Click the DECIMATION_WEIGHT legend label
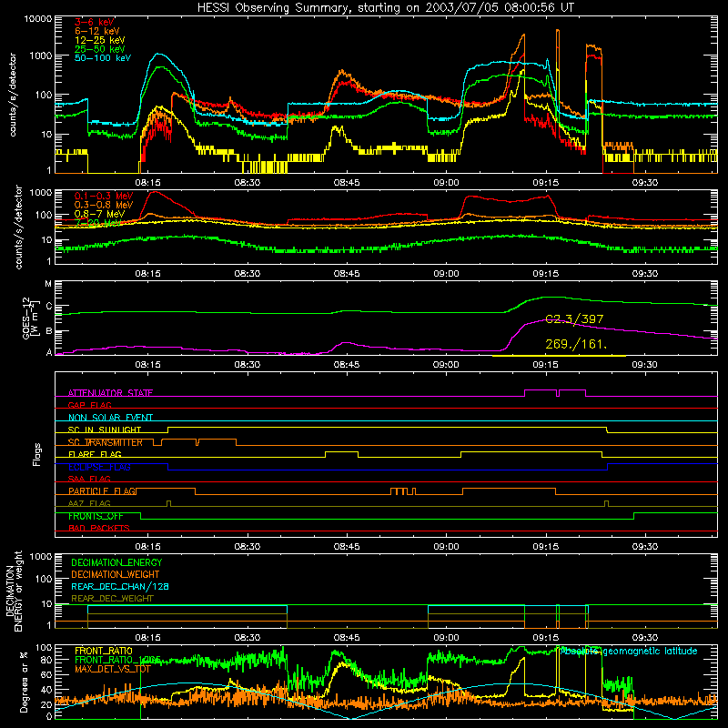 pos(116,574)
